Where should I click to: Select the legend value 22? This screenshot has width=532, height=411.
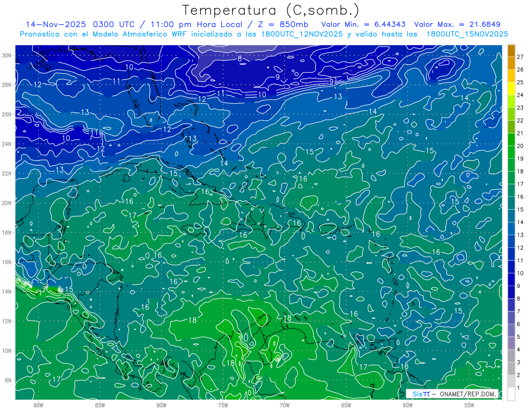[x=520, y=121]
